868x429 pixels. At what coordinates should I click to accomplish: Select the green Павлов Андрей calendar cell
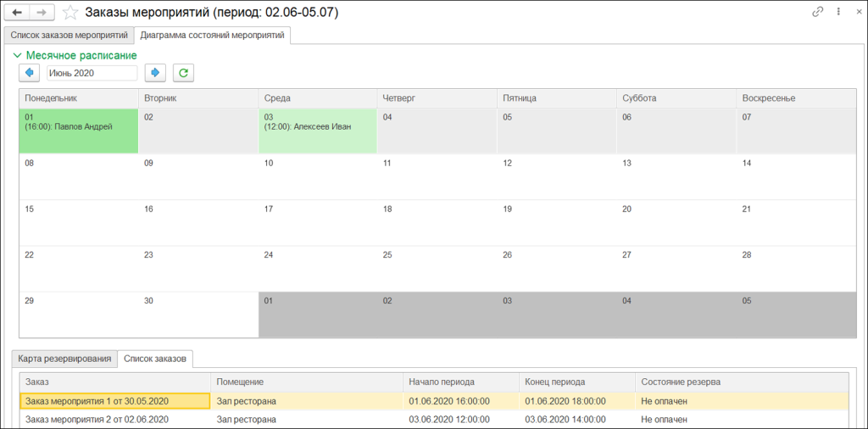point(78,131)
